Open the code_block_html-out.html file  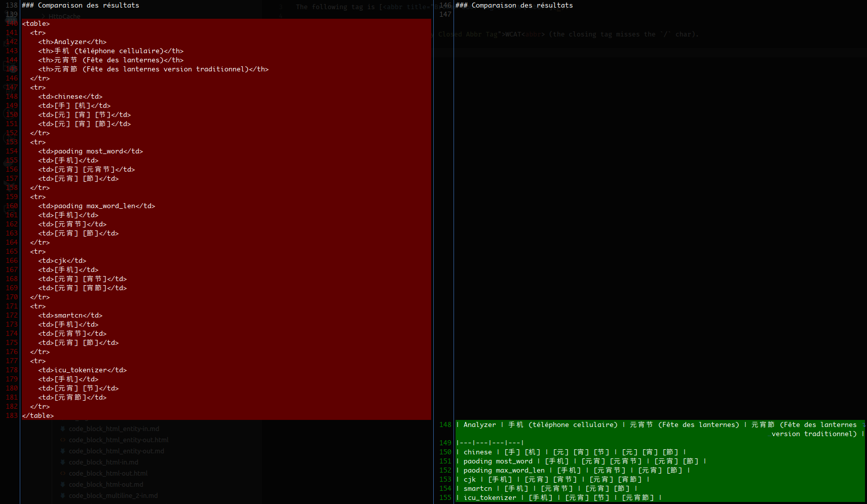click(108, 474)
